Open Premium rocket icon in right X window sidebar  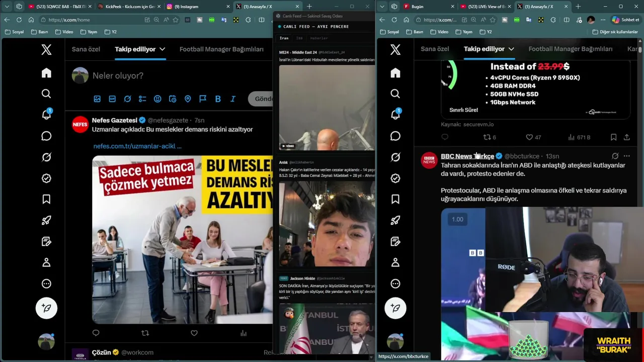tap(395, 220)
